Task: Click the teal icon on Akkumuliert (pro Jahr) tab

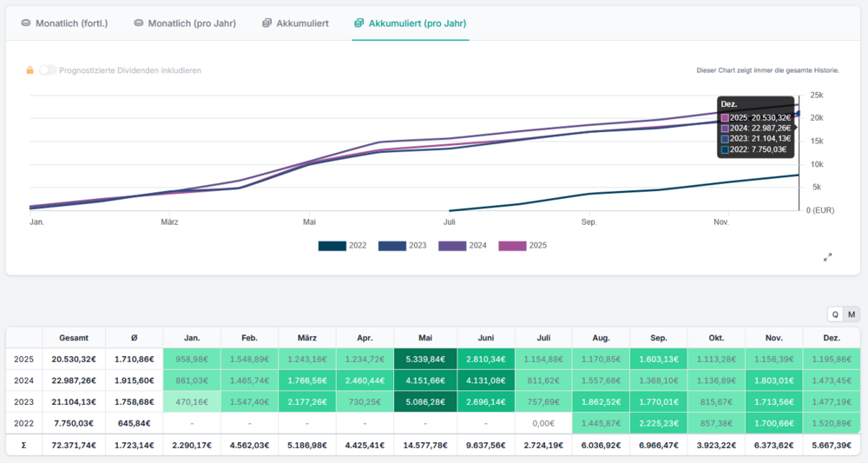Action: coord(359,23)
